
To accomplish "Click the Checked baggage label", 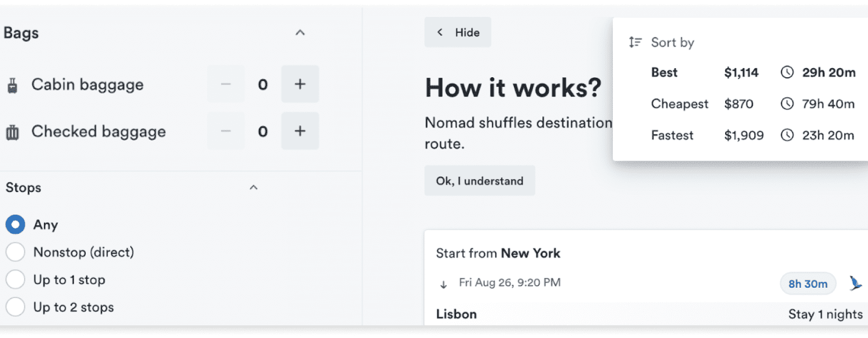I will [x=98, y=132].
